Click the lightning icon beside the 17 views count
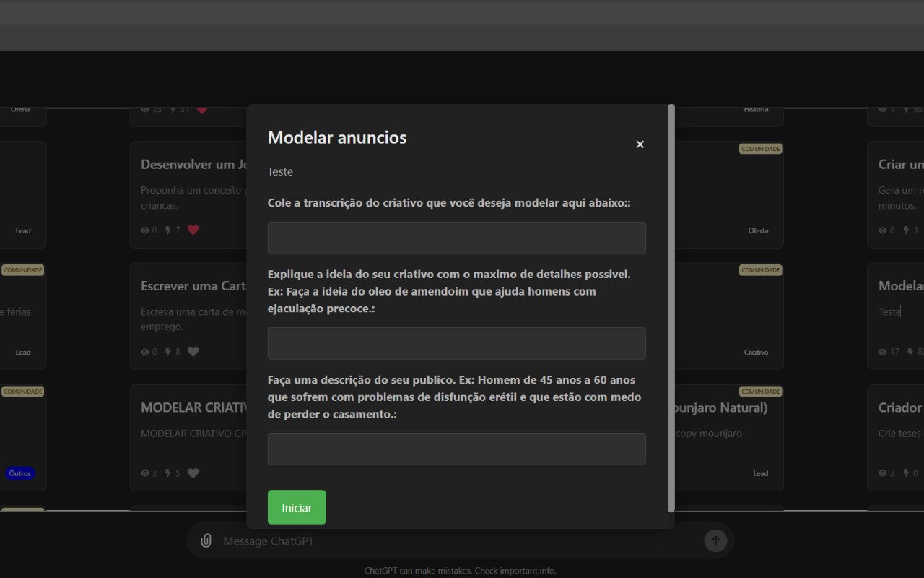924x578 pixels. pos(910,352)
